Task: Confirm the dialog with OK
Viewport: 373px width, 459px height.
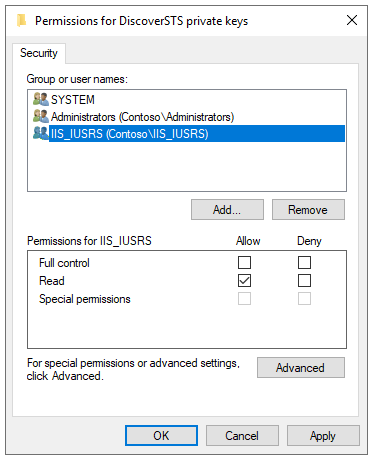Action: 161,436
